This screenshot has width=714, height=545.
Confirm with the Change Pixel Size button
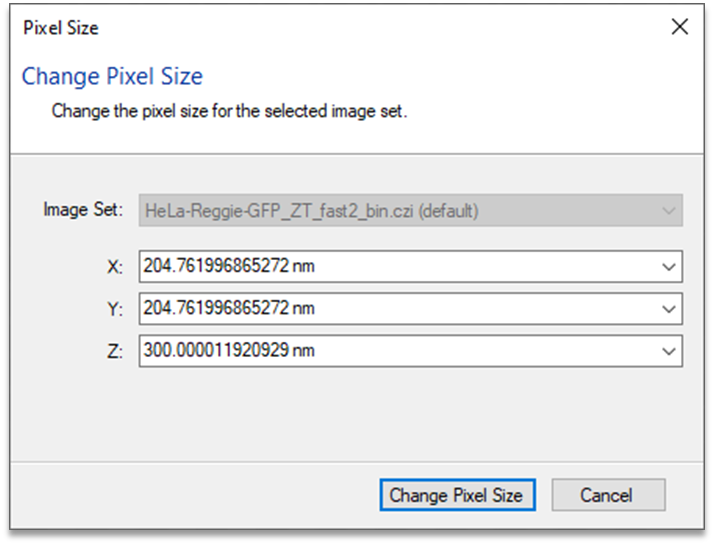click(x=457, y=494)
